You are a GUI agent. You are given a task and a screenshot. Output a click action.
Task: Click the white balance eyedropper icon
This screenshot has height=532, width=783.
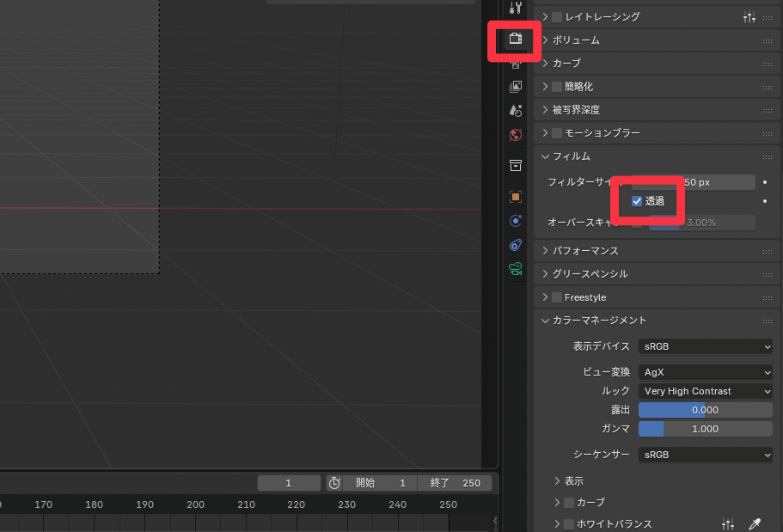pos(755,523)
